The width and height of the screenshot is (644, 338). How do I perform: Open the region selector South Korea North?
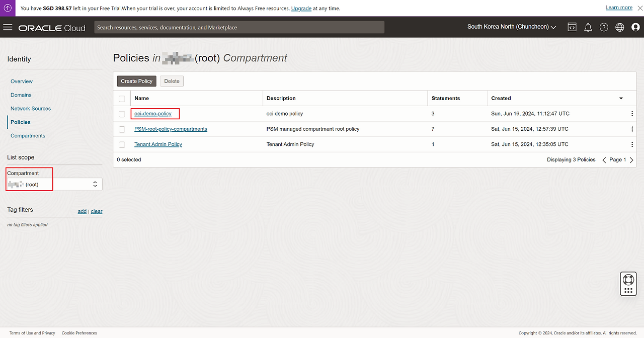512,27
